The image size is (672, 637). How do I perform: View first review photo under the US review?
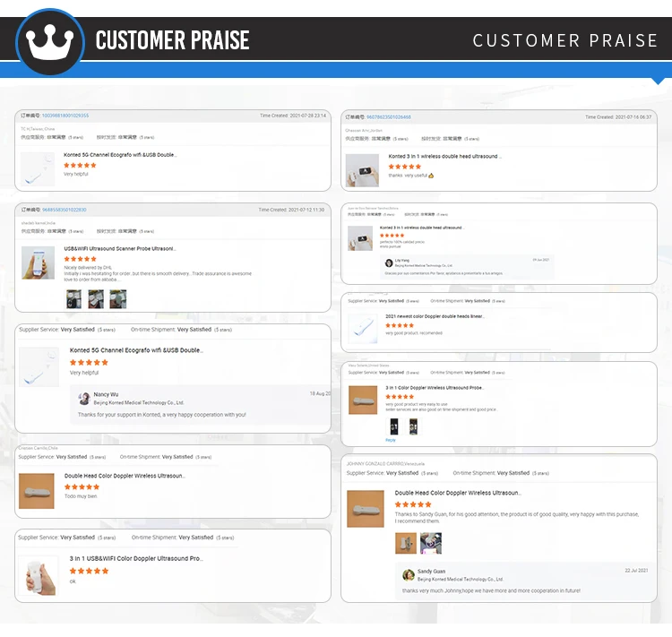[394, 426]
